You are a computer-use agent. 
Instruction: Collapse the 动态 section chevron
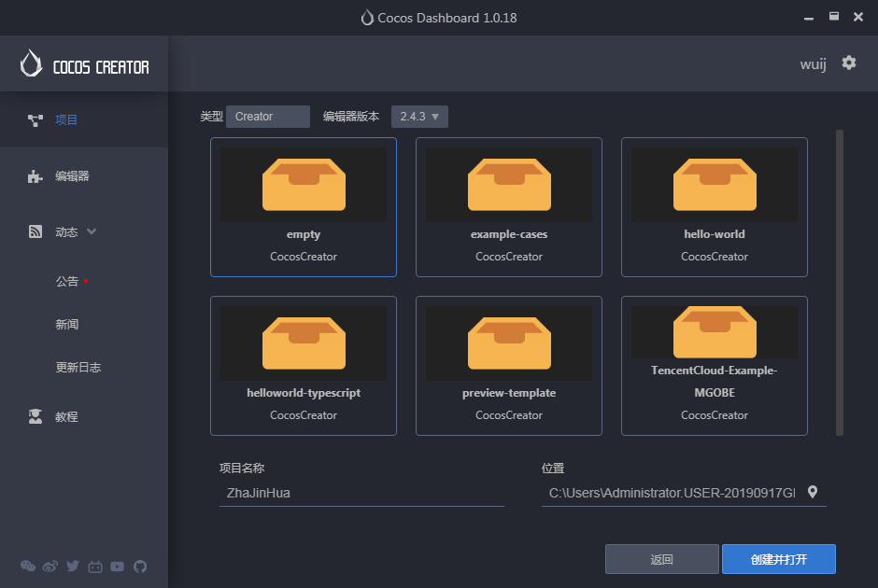[x=92, y=231]
